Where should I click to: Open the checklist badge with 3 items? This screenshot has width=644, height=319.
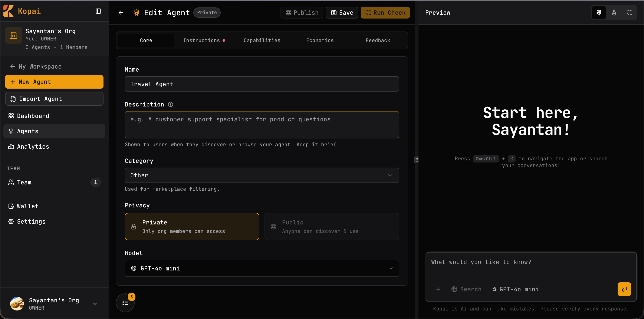pyautogui.click(x=125, y=303)
